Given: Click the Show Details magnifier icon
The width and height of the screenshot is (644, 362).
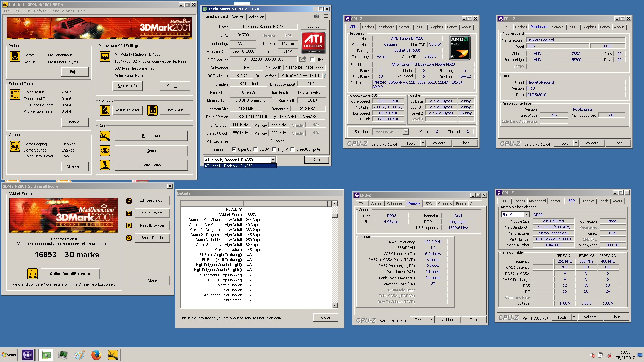Looking at the screenshot, I should [x=129, y=238].
